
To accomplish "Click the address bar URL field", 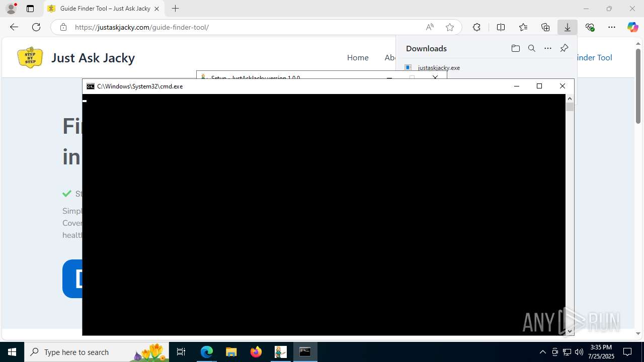I will click(x=247, y=27).
